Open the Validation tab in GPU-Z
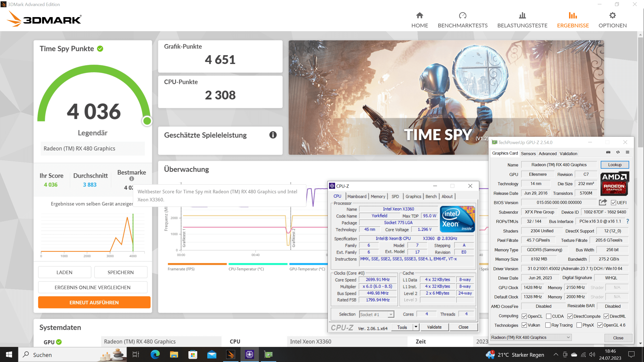Screen dimensions: 644x362 [568, 154]
